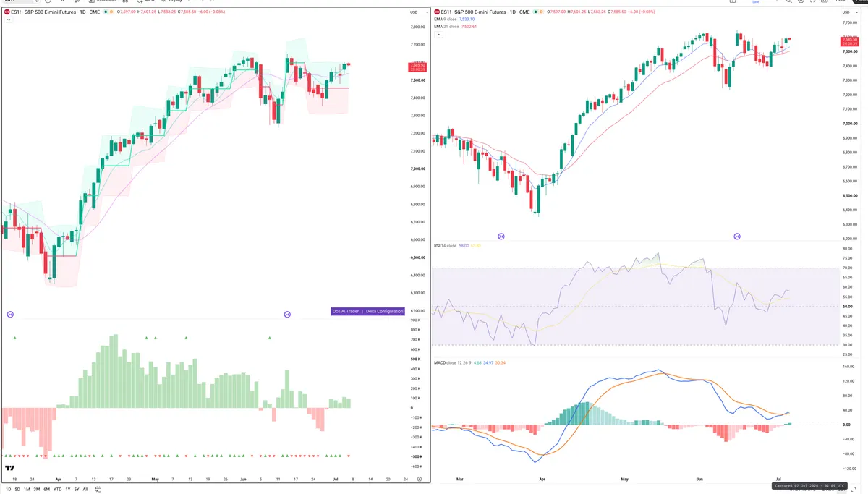Set time range to 5D
This screenshot has width=868, height=494.
point(17,489)
